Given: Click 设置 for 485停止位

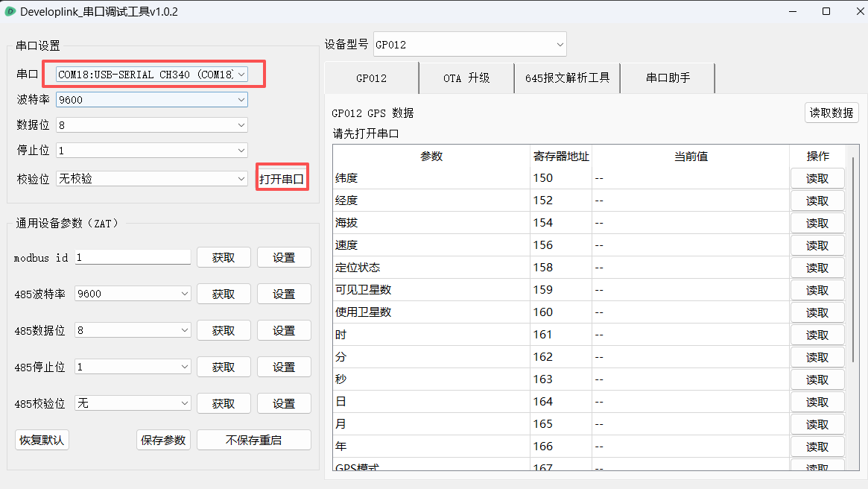Looking at the screenshot, I should [284, 367].
